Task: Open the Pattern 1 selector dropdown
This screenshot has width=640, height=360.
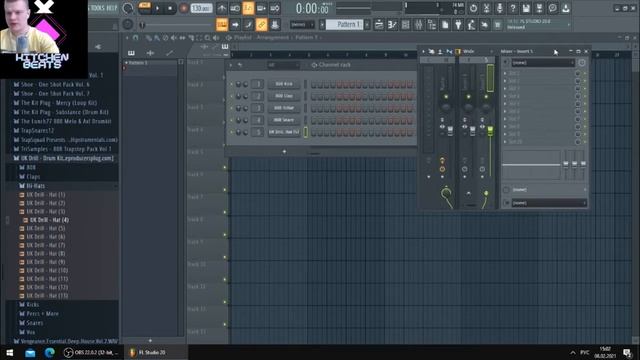Action: pyautogui.click(x=344, y=25)
